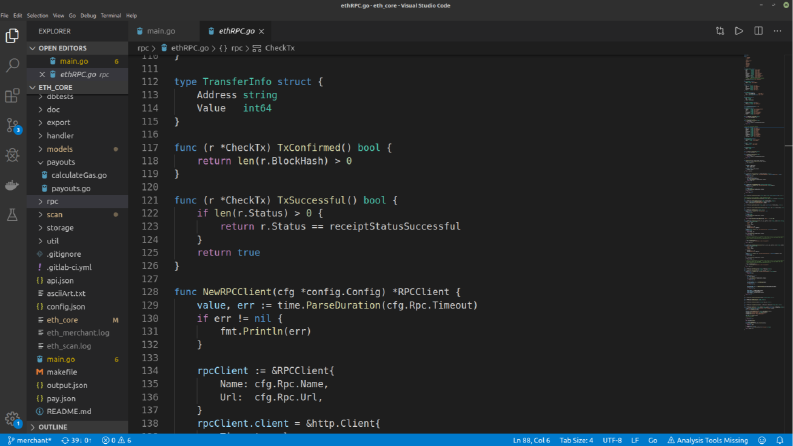Open the Source Control view
This screenshot has height=446, width=793.
point(12,125)
